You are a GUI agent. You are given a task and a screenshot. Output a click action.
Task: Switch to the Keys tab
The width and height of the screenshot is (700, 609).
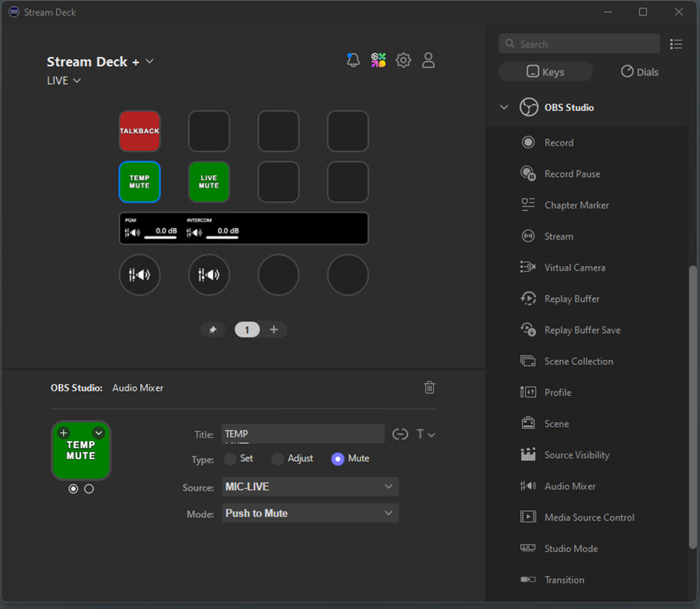[x=546, y=71]
